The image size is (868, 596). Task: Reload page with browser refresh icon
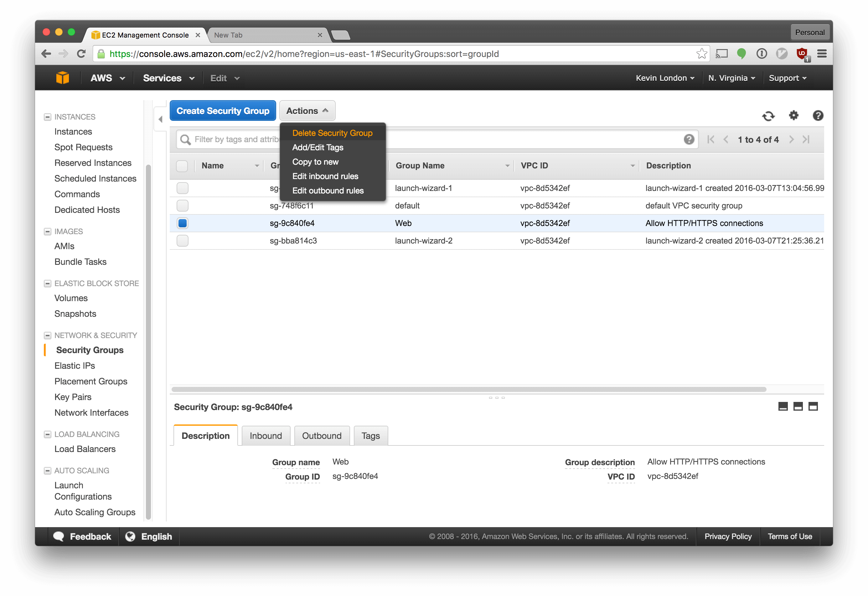click(x=81, y=54)
